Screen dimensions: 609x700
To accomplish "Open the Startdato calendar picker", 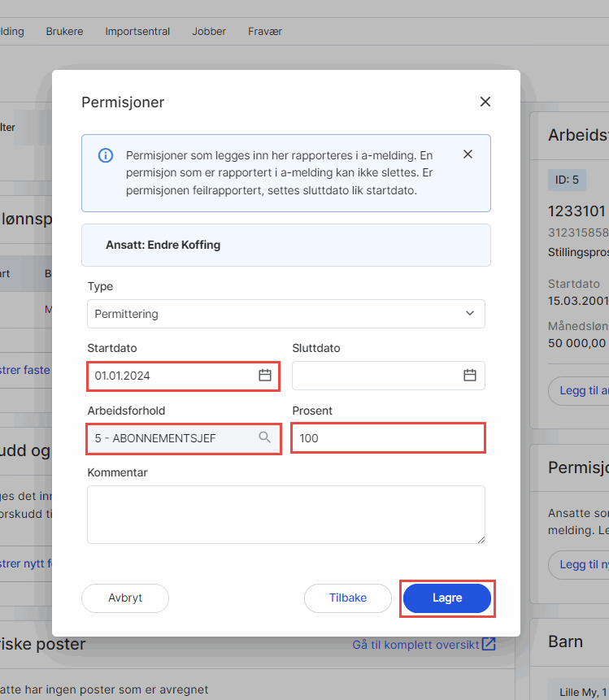I will (x=264, y=376).
